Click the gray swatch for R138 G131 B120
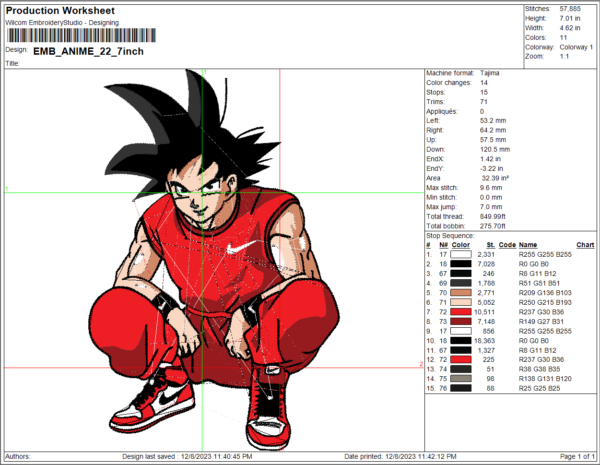The height and width of the screenshot is (465, 600). (x=461, y=379)
